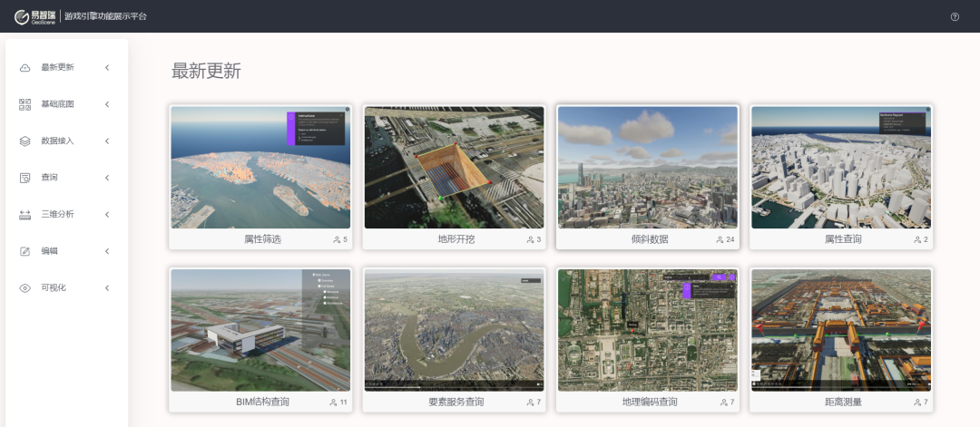Click the ruler icon beside 三维分析
Viewport: 980px width, 427px height.
[x=25, y=215]
